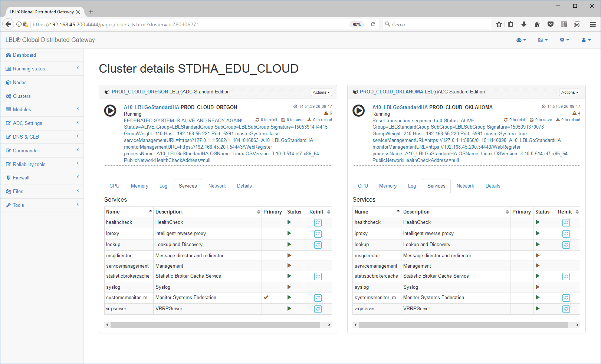This screenshot has height=364, width=601.
Task: Switch to CPU tab in Oregon panel
Action: [114, 186]
